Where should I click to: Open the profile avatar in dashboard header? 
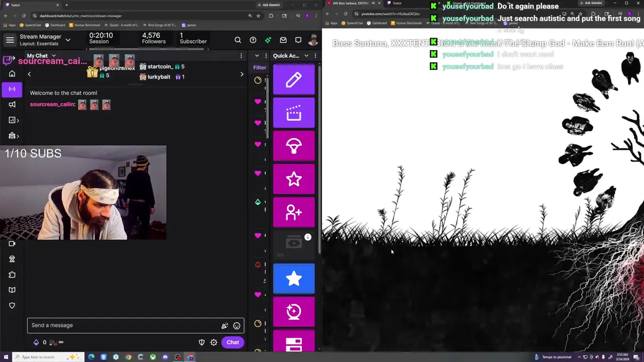313,40
